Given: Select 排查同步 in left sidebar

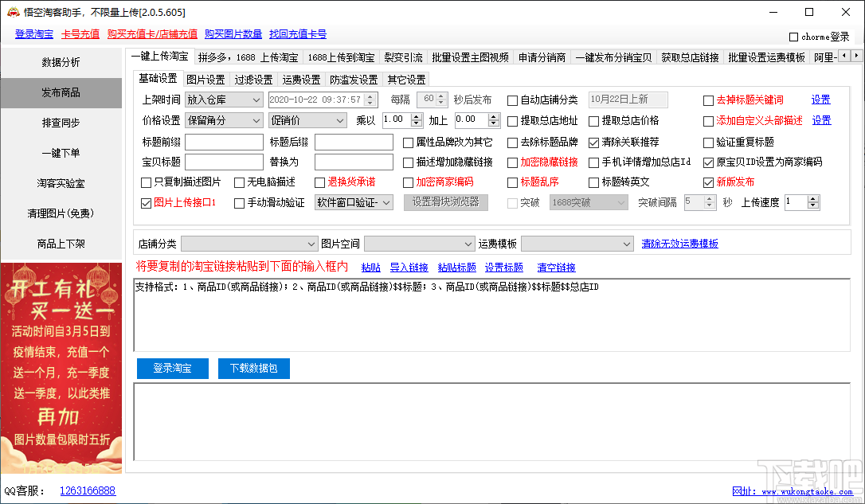Looking at the screenshot, I should pos(61,123).
